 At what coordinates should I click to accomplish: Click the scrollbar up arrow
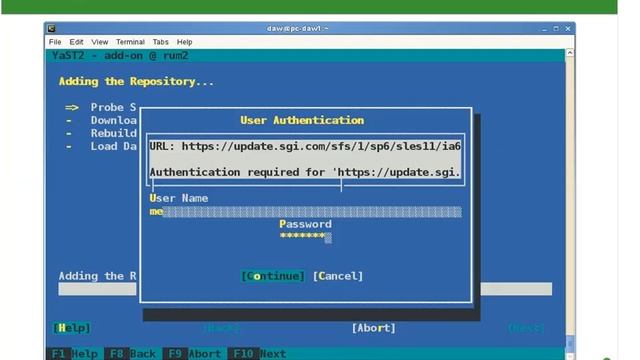(570, 53)
